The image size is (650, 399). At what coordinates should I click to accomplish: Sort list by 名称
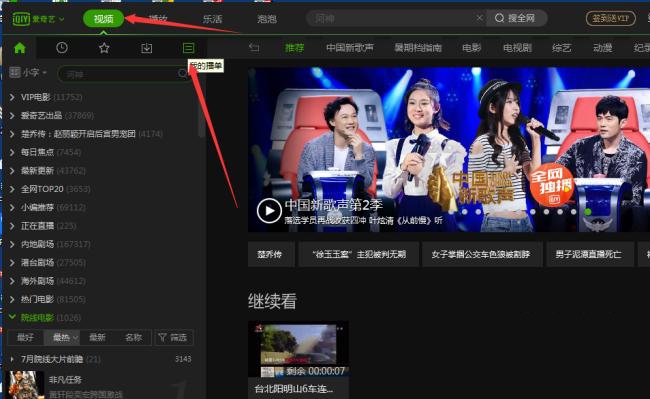[x=133, y=338]
